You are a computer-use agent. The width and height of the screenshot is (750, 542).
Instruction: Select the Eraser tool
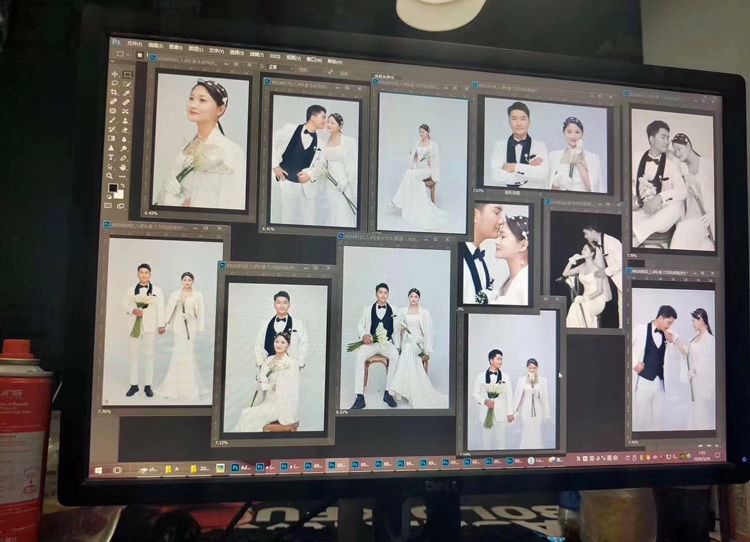tap(125, 131)
